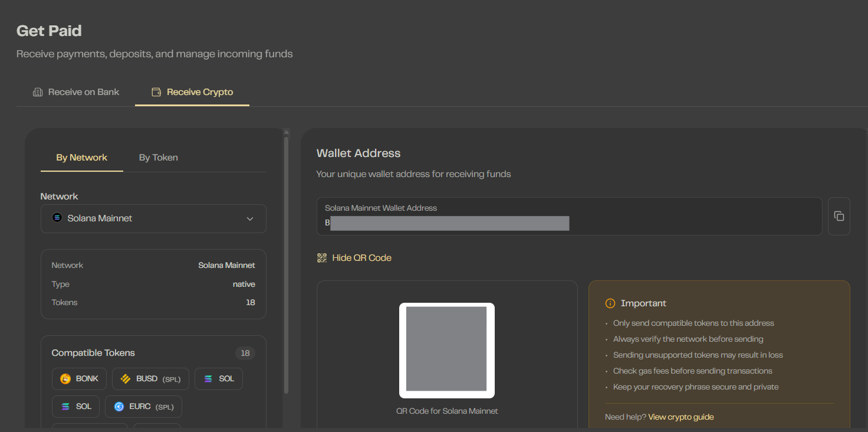Click the Solana Mainnet Wallet Address field
Image resolution: width=868 pixels, height=432 pixels.
[569, 216]
